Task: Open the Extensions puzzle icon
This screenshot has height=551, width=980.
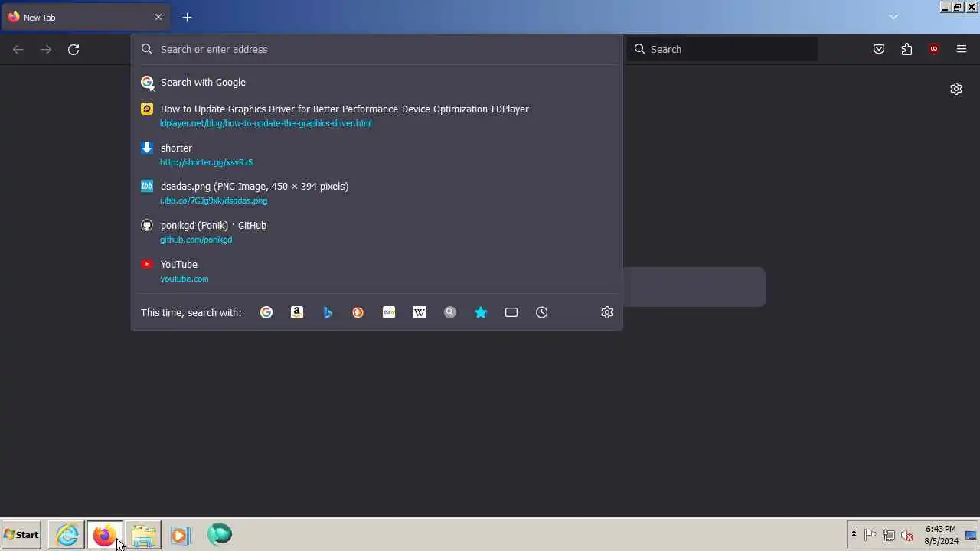Action: 906,49
